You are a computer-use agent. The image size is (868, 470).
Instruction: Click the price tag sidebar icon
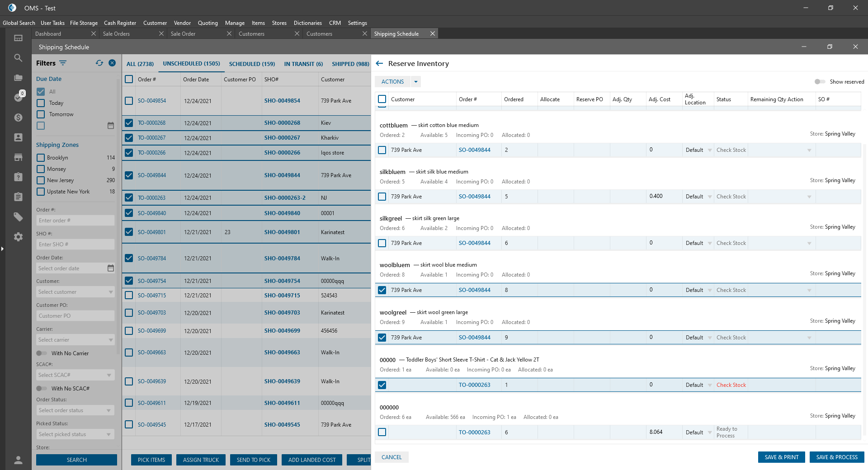click(18, 217)
